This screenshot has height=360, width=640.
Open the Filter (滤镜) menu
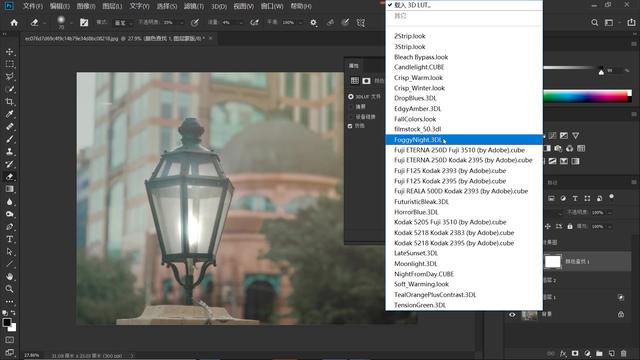point(193,6)
